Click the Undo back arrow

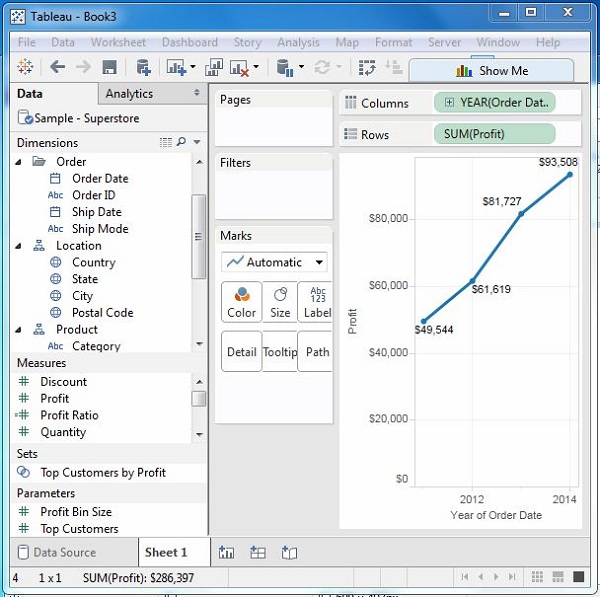click(57, 68)
